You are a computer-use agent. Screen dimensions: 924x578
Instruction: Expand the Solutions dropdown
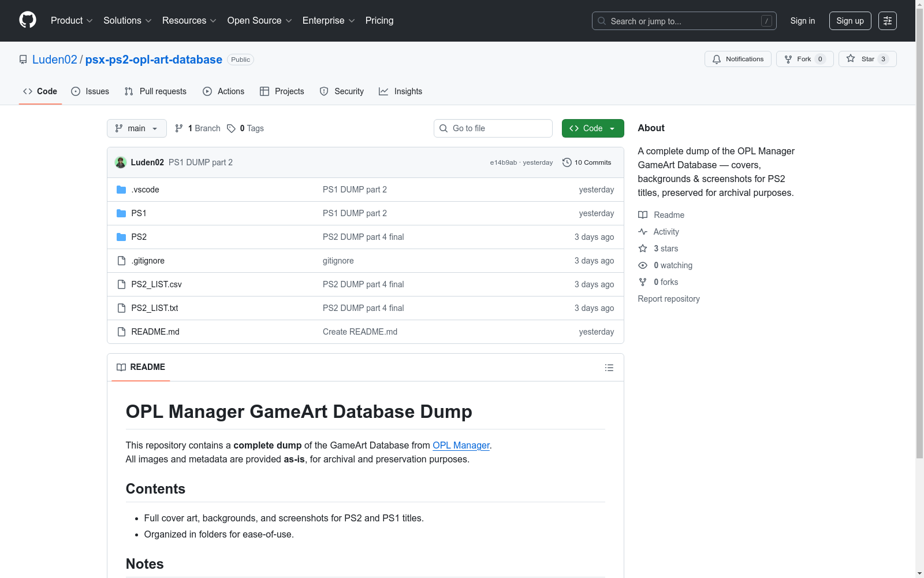pyautogui.click(x=128, y=21)
